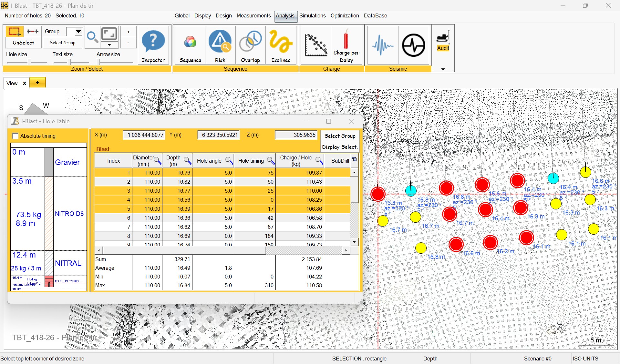Show Isolines analysis
The image size is (620, 364).
point(281,45)
